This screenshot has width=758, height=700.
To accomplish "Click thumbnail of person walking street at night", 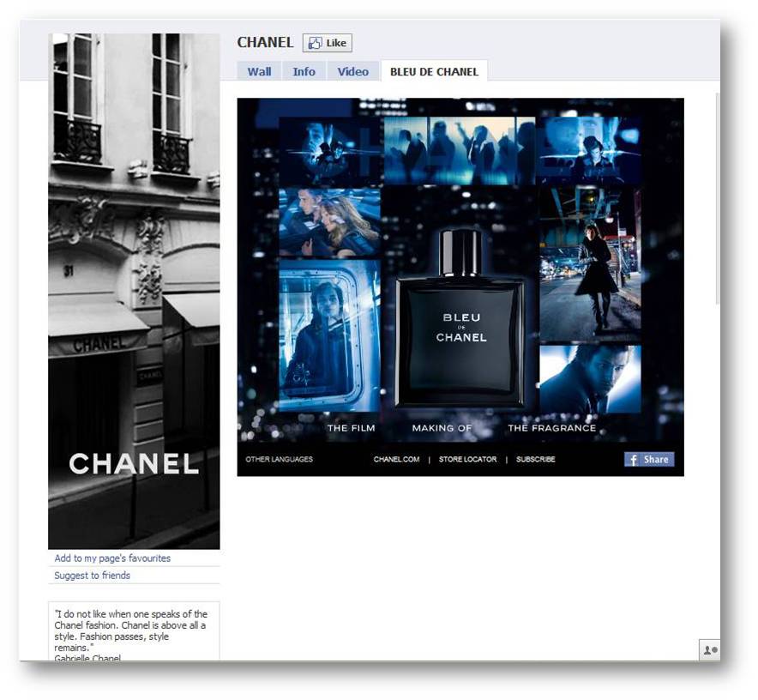I will [x=590, y=264].
